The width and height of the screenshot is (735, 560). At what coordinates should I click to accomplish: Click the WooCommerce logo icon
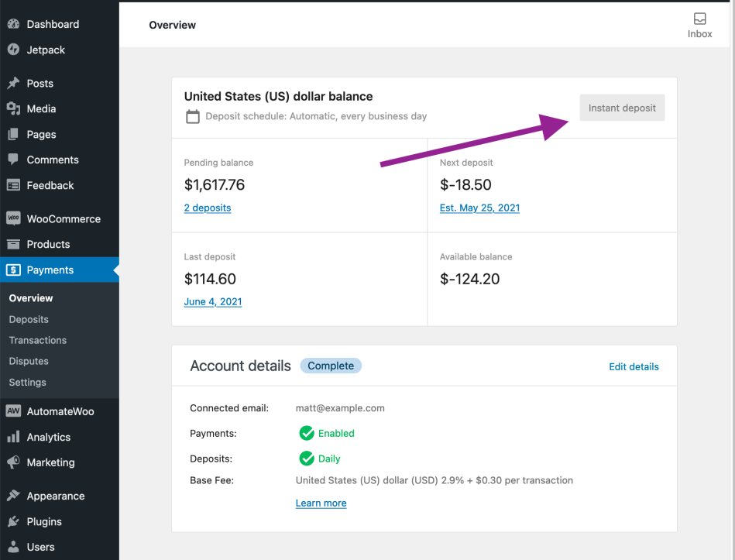(x=13, y=218)
